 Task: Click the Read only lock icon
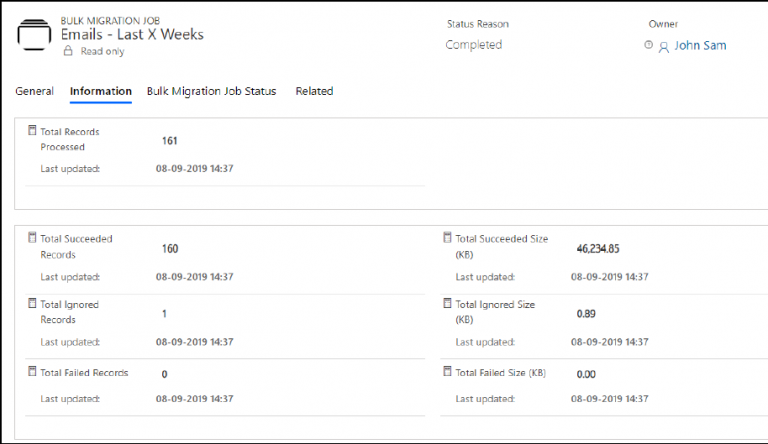(x=68, y=50)
